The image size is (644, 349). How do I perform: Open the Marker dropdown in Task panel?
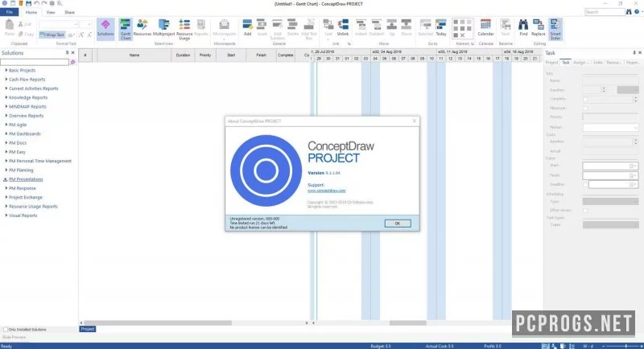tap(635, 128)
